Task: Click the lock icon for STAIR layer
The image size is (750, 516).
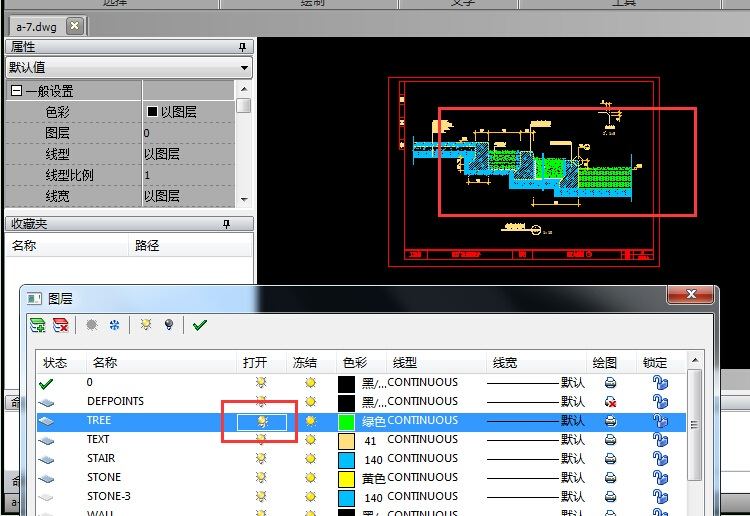Action: point(660,459)
